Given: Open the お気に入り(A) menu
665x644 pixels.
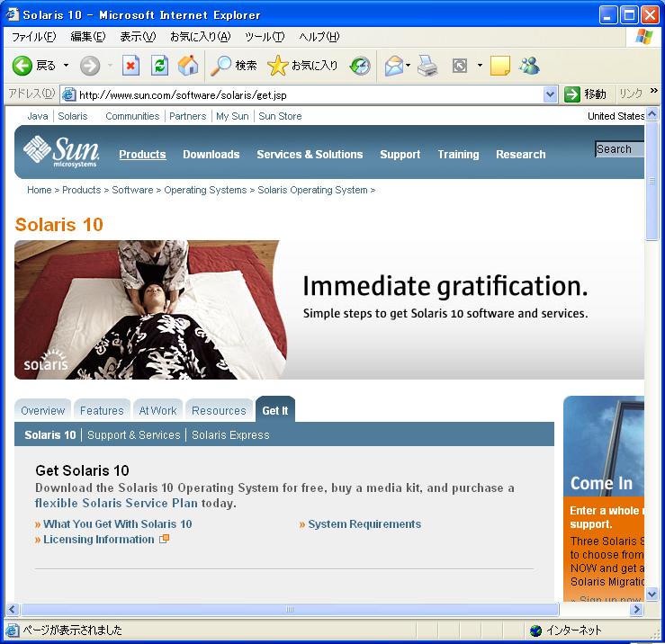Looking at the screenshot, I should point(200,37).
